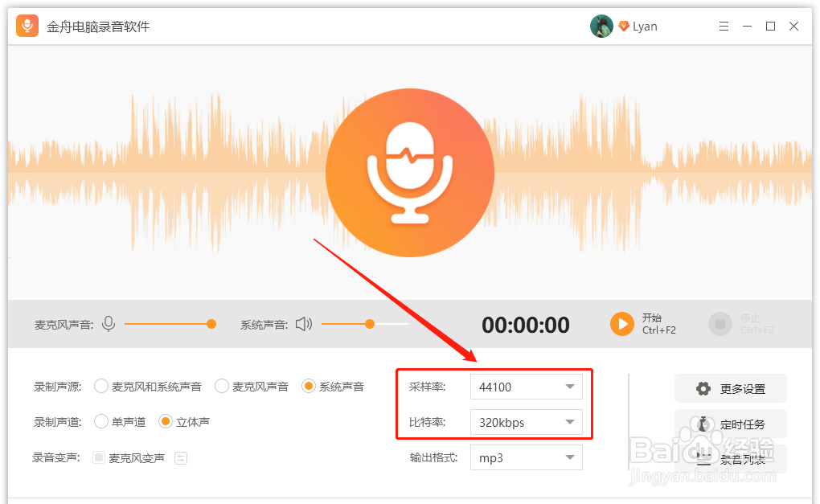Enable the 麦克风变声 checkbox
The width and height of the screenshot is (820, 504).
coord(99,458)
